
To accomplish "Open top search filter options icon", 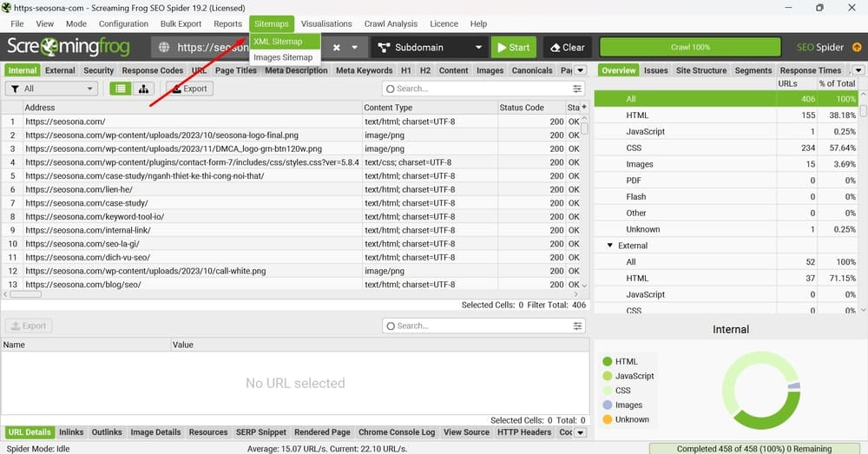I will point(577,89).
